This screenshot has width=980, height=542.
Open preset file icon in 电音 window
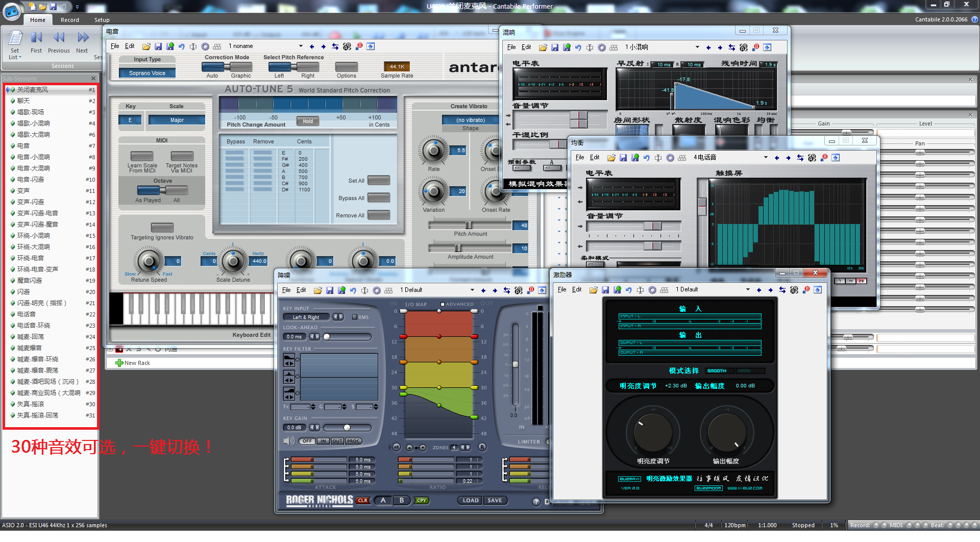point(146,46)
